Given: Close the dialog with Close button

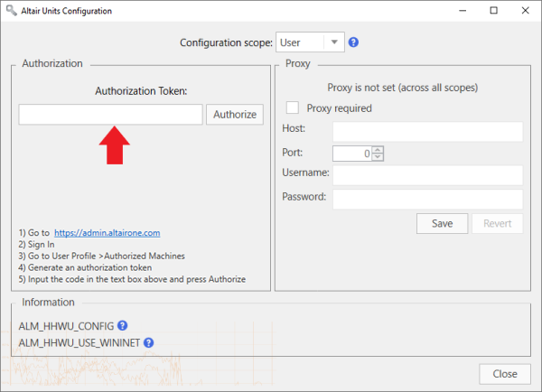Looking at the screenshot, I should click(505, 374).
